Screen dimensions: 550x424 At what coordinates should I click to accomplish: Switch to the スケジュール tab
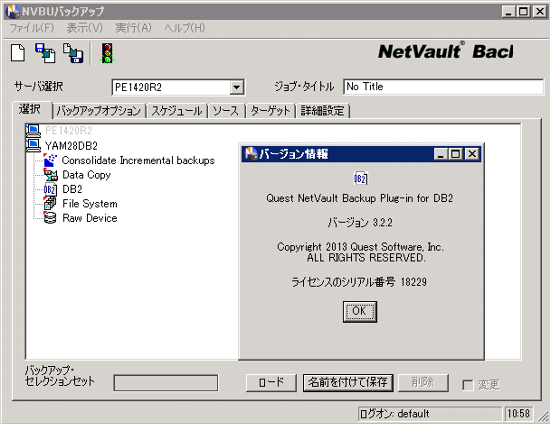[x=177, y=111]
